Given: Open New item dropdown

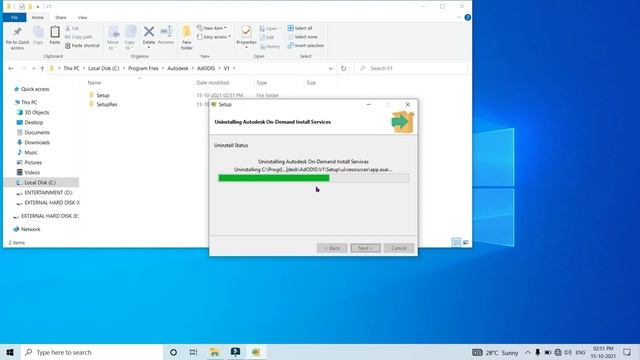Looking at the screenshot, I should click(x=211, y=28).
